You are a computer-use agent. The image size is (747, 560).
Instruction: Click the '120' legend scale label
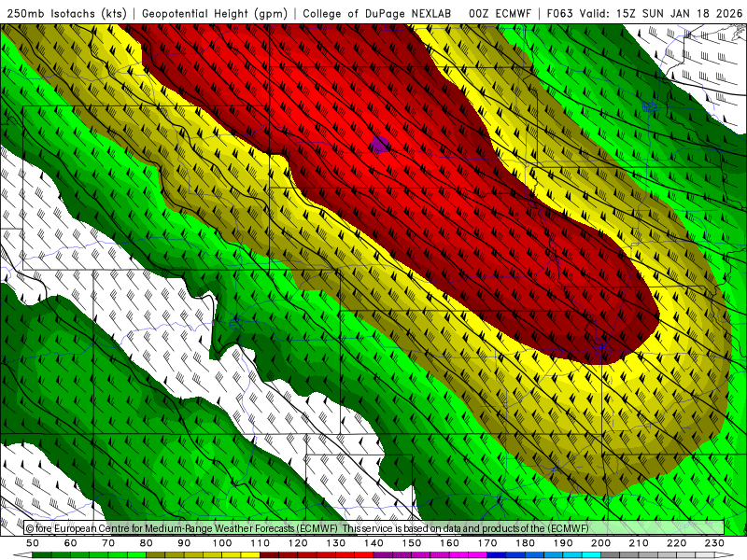pyautogui.click(x=298, y=543)
